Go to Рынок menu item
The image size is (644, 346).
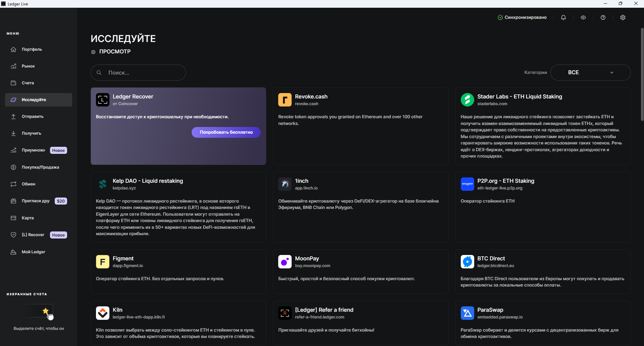(39, 66)
